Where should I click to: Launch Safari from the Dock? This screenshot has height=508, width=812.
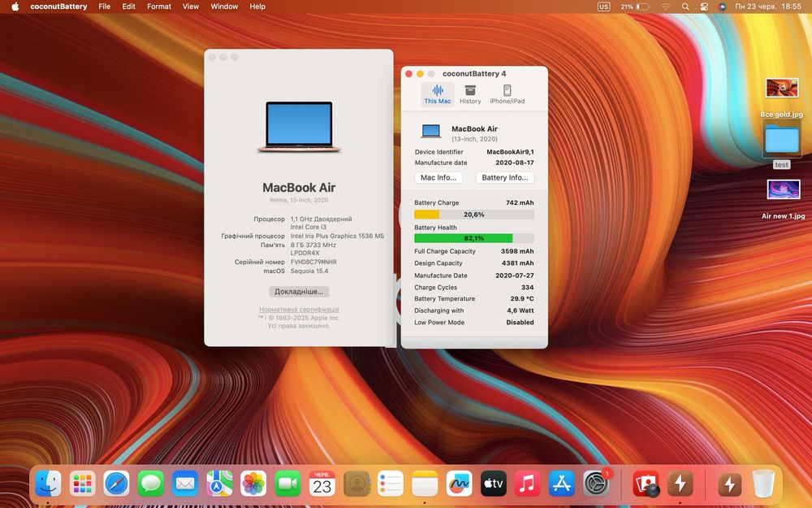coord(116,484)
